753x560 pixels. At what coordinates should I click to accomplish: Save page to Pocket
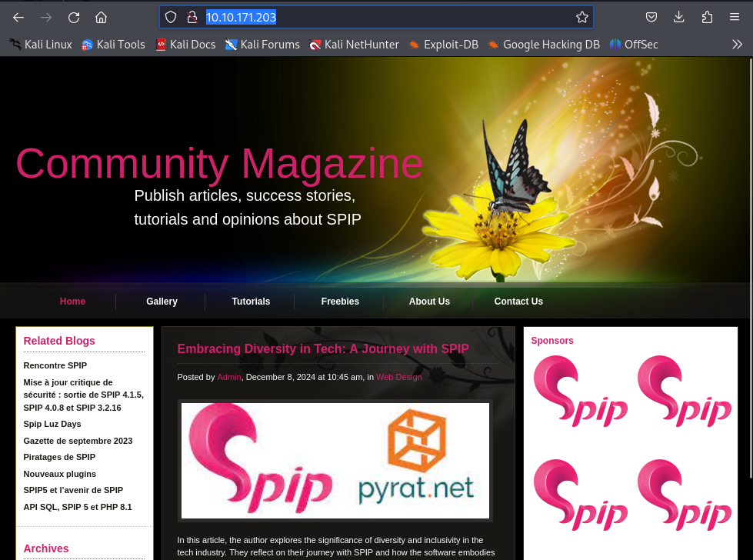coord(651,17)
